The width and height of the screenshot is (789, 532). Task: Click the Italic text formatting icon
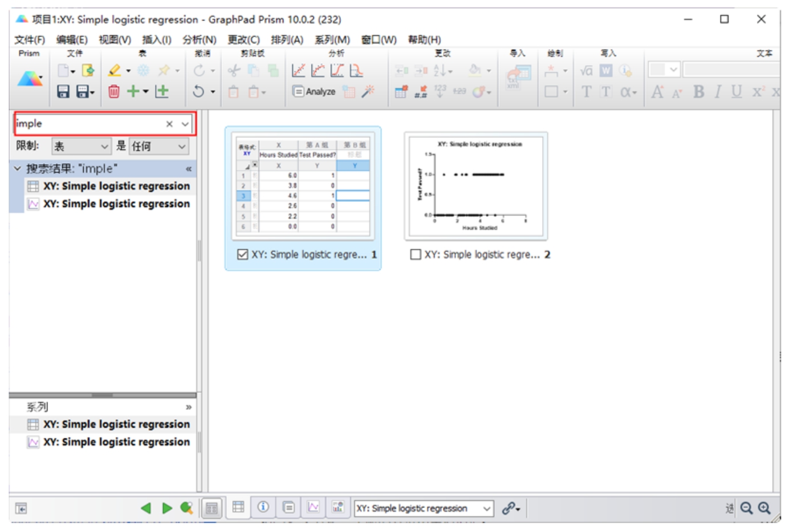pyautogui.click(x=718, y=91)
